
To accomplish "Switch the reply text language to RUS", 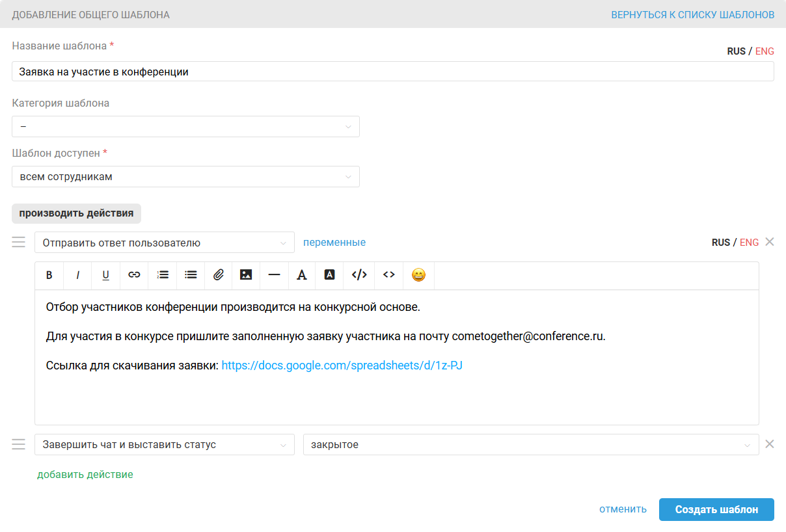I will (x=721, y=243).
